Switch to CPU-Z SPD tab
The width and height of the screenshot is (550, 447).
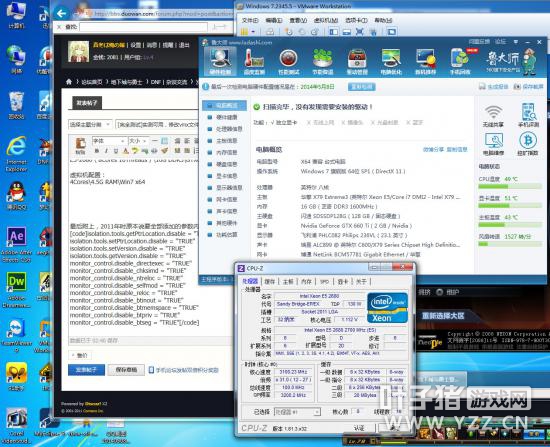[x=324, y=281]
